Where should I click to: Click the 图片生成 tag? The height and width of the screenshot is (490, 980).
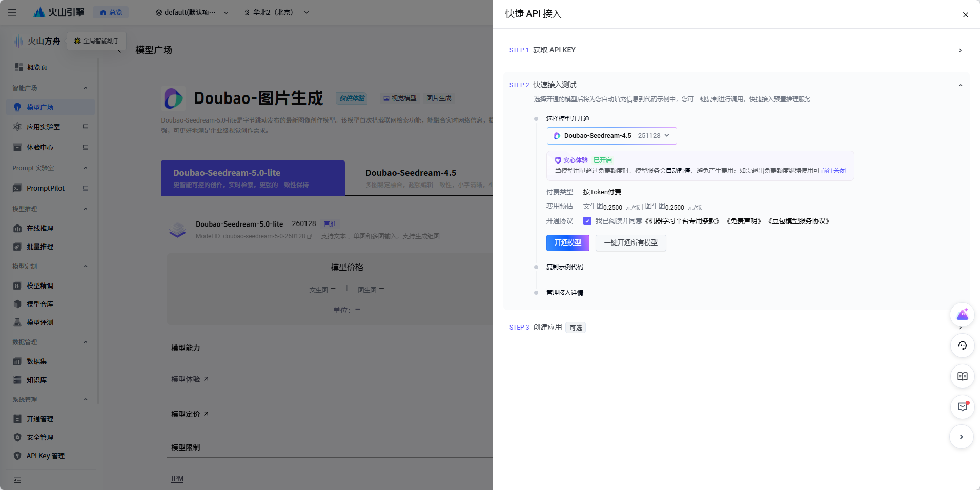coord(439,98)
